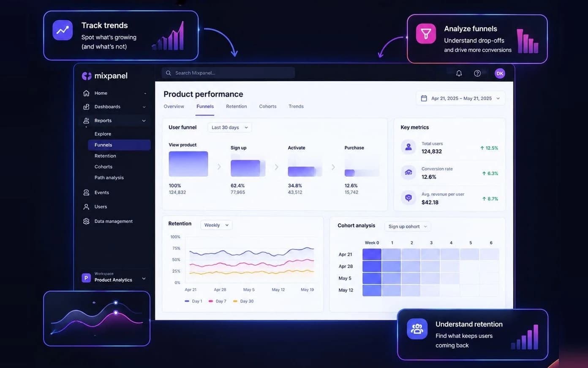The image size is (588, 368).
Task: Toggle Day 30 legend series
Action: (x=243, y=301)
